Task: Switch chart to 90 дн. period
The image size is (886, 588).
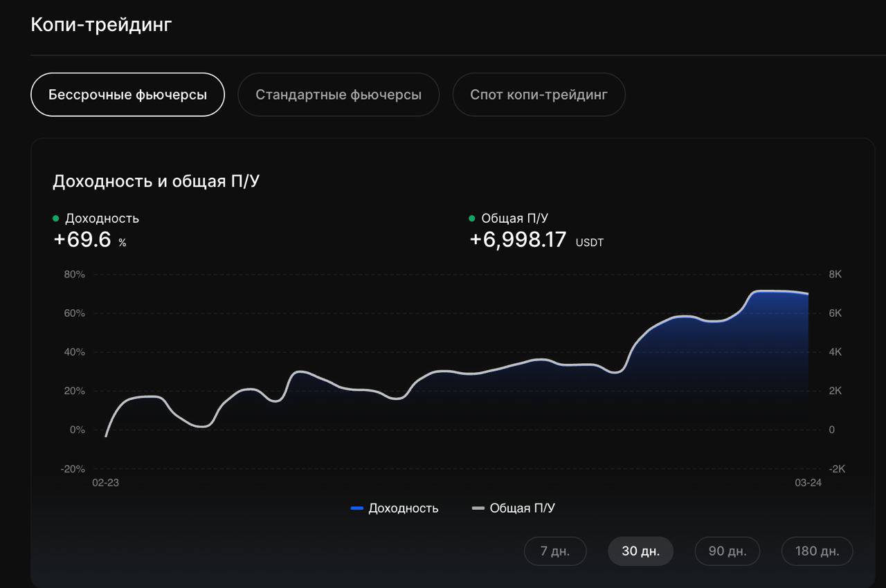Action: pyautogui.click(x=727, y=551)
